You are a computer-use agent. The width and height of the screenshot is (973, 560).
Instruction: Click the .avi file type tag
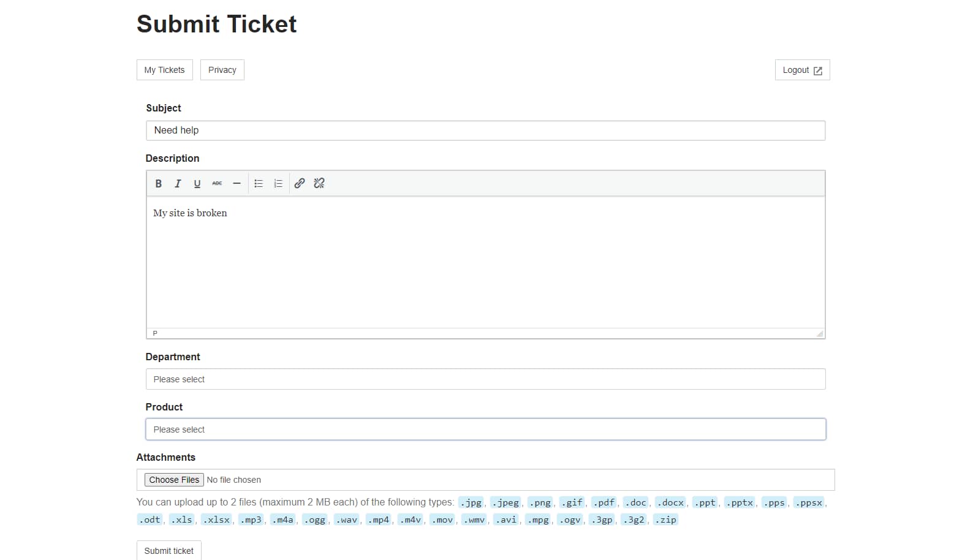(506, 520)
